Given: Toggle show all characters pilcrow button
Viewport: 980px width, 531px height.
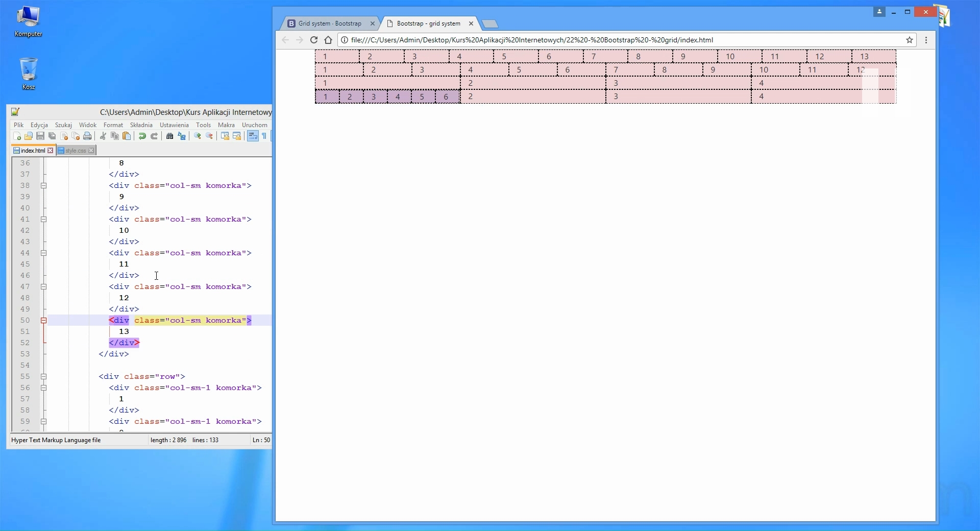Looking at the screenshot, I should (264, 136).
